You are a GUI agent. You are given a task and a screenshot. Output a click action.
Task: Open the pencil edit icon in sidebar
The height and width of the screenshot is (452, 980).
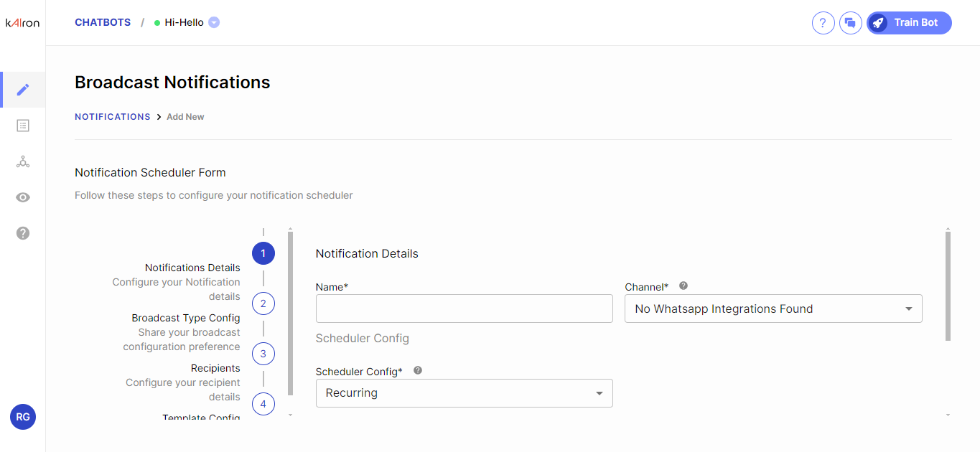pos(23,90)
